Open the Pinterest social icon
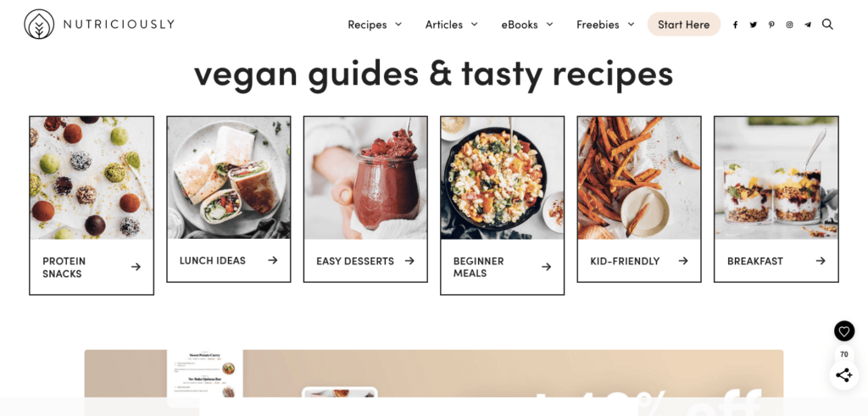Viewport: 868px width, 416px height. click(x=771, y=25)
